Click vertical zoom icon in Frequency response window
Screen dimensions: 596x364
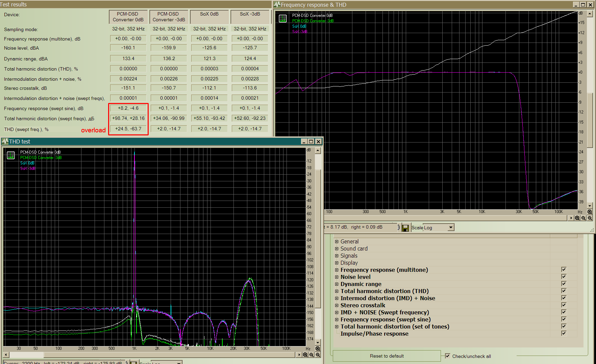click(x=590, y=212)
